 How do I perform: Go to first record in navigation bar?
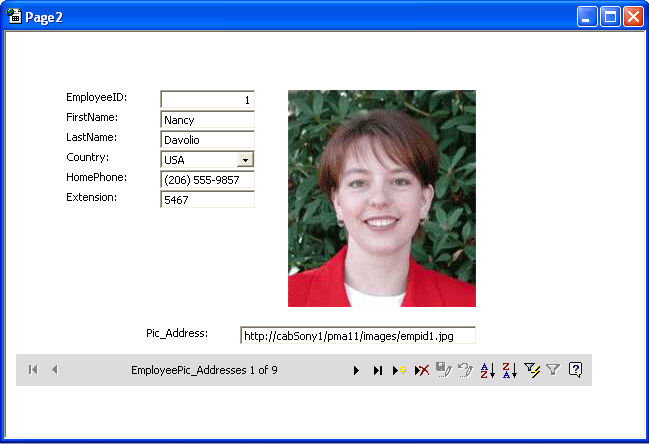pos(33,370)
